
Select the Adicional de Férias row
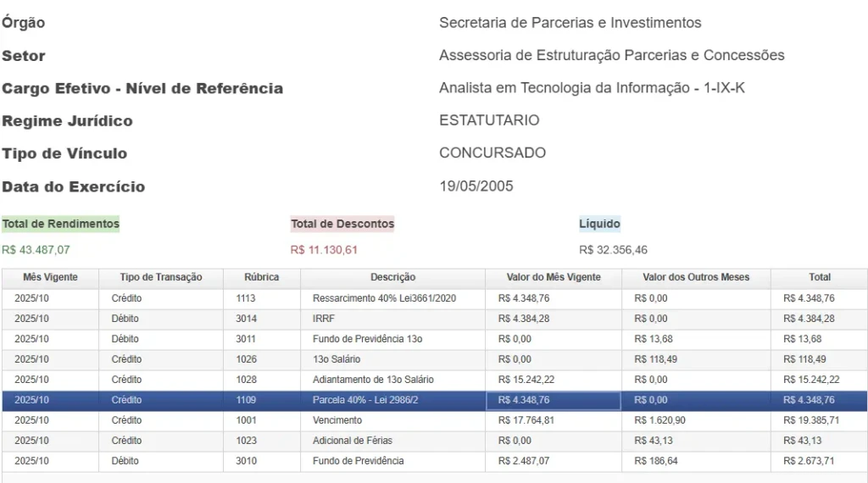click(353, 441)
